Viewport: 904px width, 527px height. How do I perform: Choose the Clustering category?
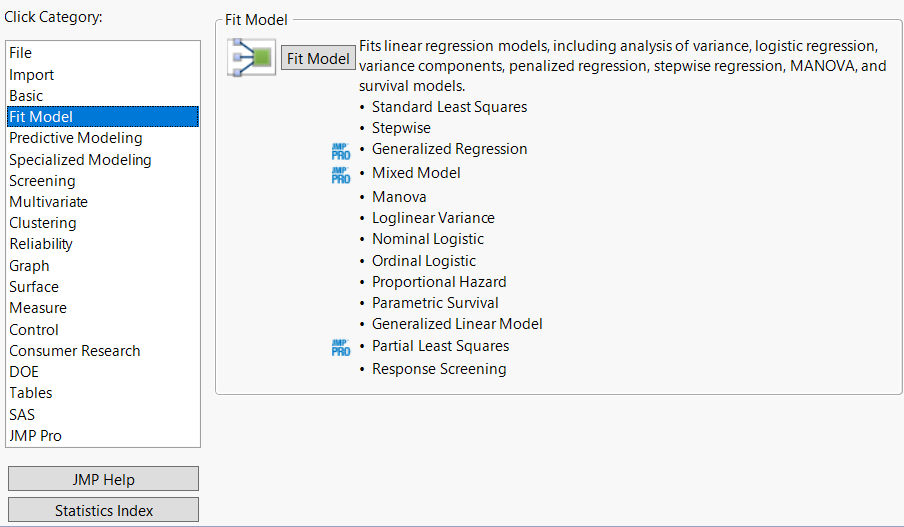[x=43, y=223]
